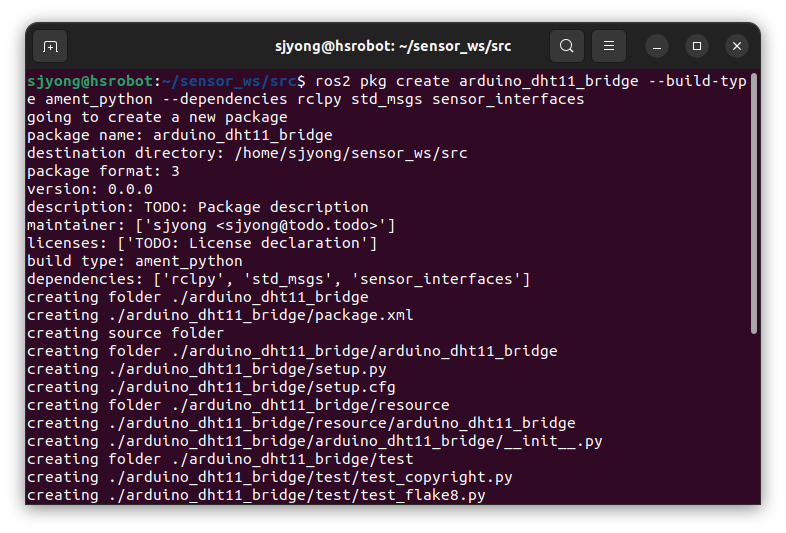
Task: Click the green sjyong@hsrobot prompt text
Action: pyautogui.click(x=90, y=81)
